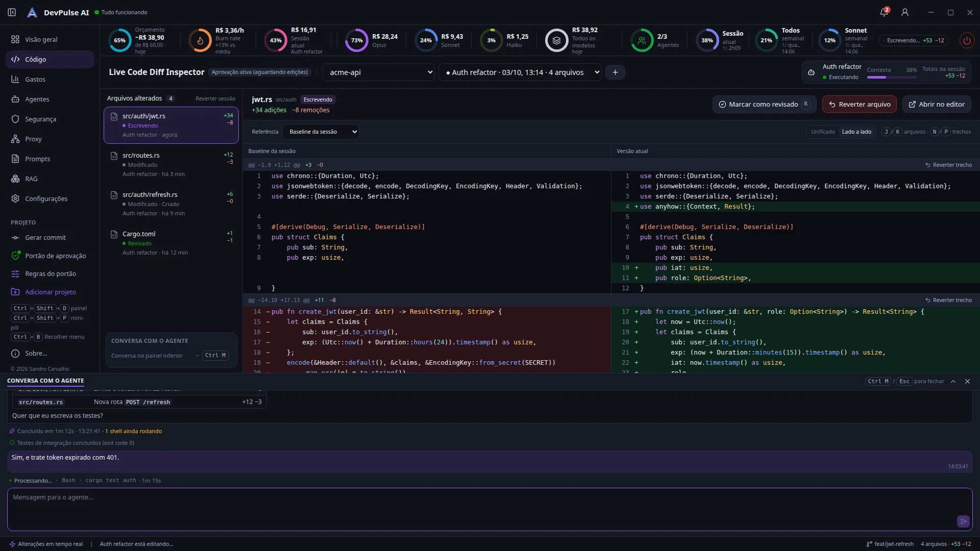This screenshot has height=551, width=980.
Task: Open the user account icon
Action: point(905,12)
